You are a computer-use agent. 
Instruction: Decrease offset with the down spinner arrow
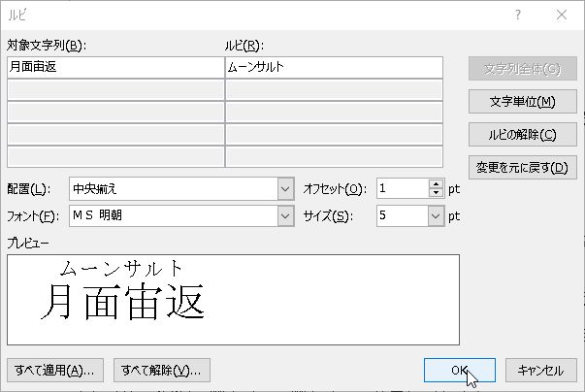(436, 193)
